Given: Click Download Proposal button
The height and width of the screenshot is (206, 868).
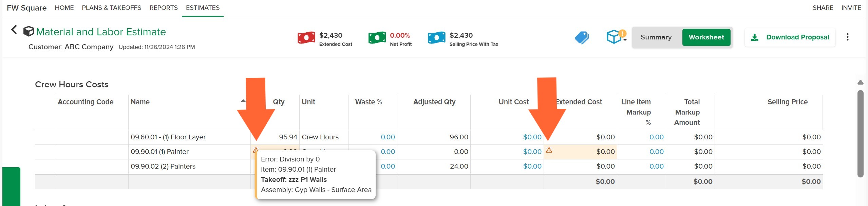Looking at the screenshot, I should [790, 37].
